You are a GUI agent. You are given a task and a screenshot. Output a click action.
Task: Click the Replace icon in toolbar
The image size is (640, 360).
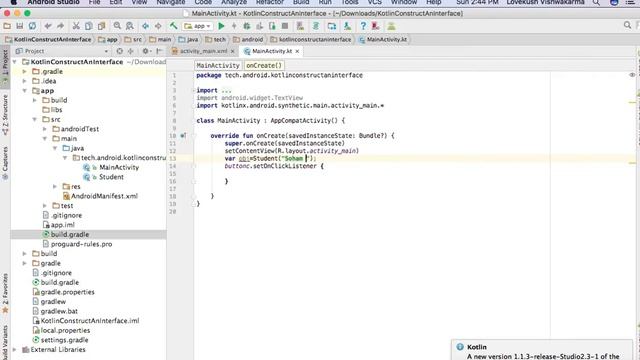130,26
